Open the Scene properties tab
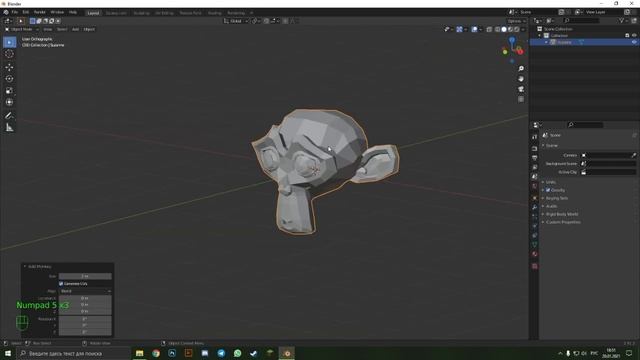 tap(535, 177)
